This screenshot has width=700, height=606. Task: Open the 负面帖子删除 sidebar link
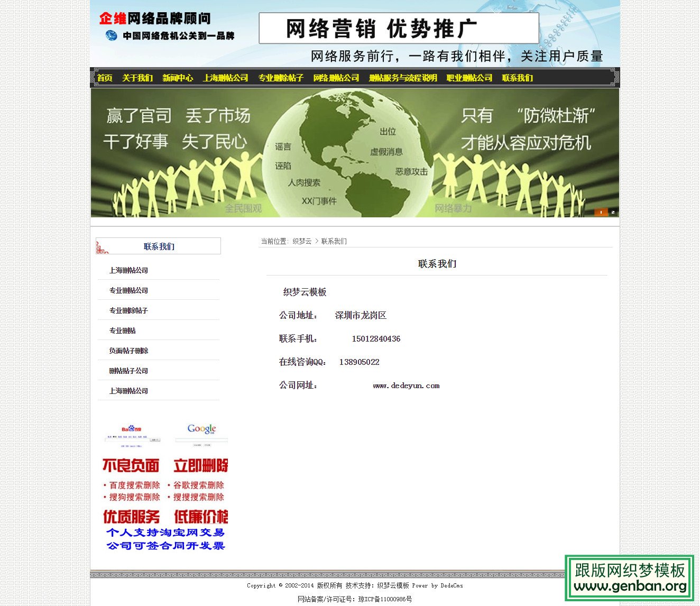click(128, 351)
